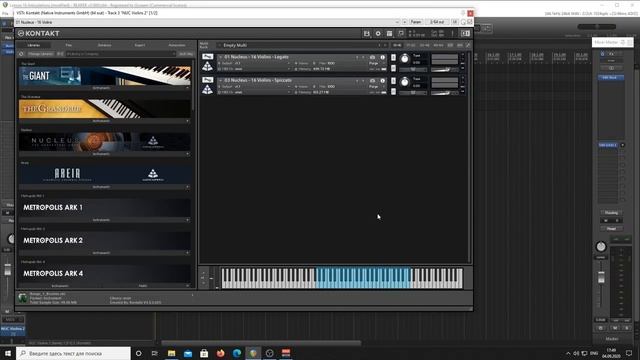Toggle Solo button on Spiccato instrument

tap(393, 81)
